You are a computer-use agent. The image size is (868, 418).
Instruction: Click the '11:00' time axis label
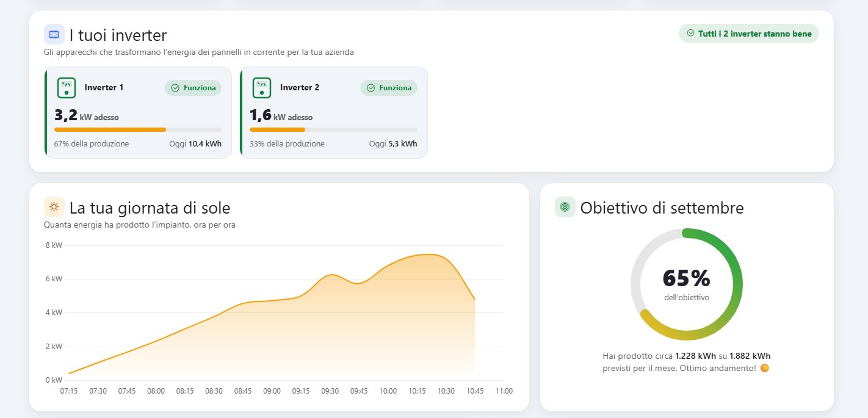click(x=504, y=391)
